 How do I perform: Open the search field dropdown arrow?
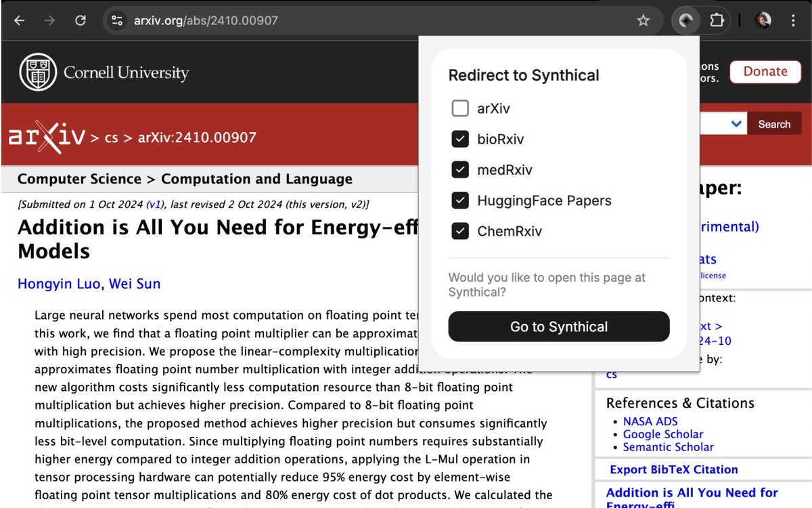737,124
